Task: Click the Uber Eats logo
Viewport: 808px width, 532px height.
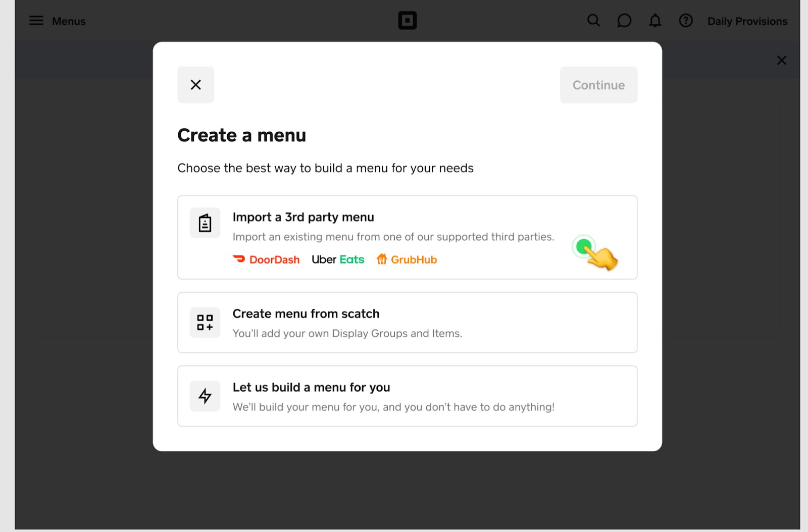Action: point(338,259)
